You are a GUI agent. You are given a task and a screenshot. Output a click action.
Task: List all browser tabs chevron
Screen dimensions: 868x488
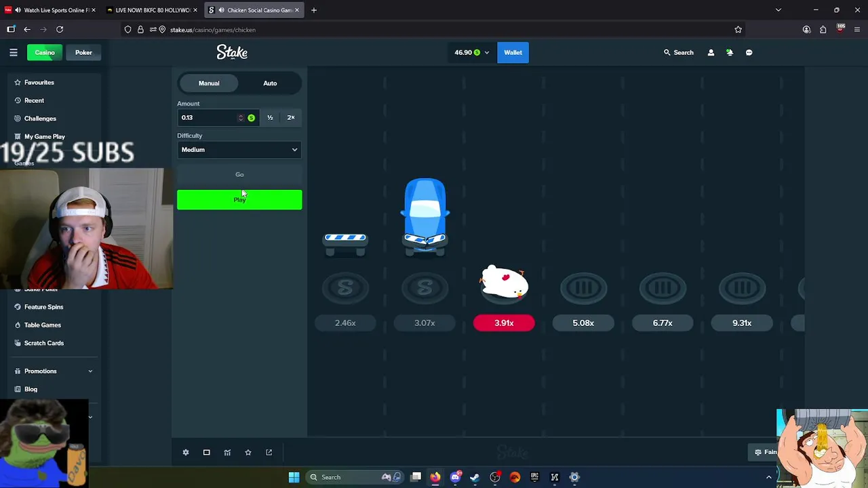778,10
